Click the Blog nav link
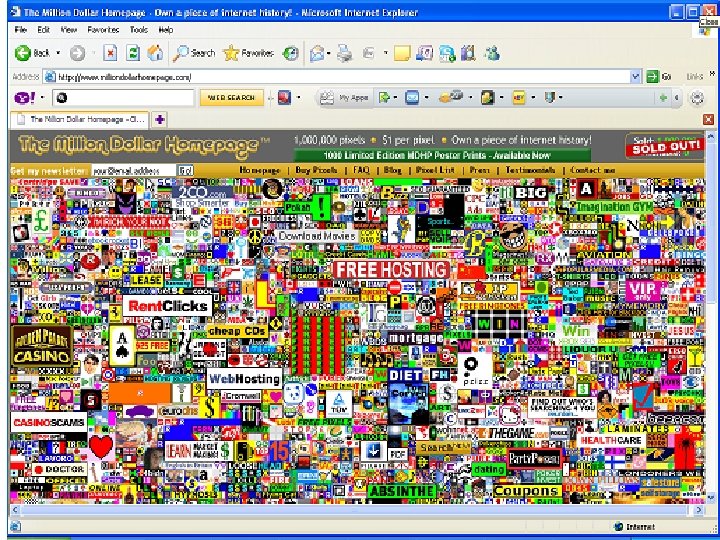The height and width of the screenshot is (540, 720). coord(393,170)
